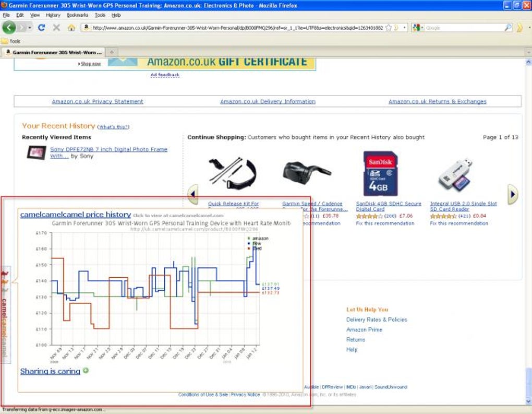Open Integral USB 2.0 Single Slot link
The height and width of the screenshot is (414, 532).
coord(463,206)
